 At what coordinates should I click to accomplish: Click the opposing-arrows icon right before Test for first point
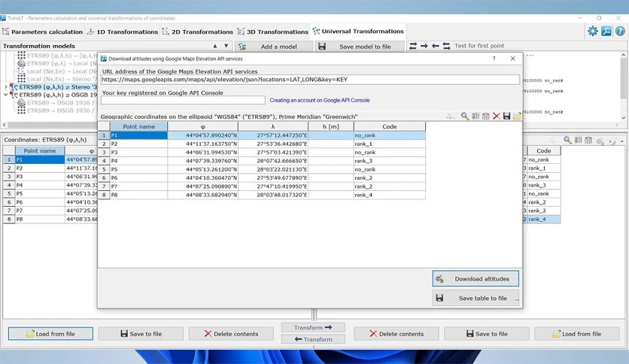coord(446,46)
